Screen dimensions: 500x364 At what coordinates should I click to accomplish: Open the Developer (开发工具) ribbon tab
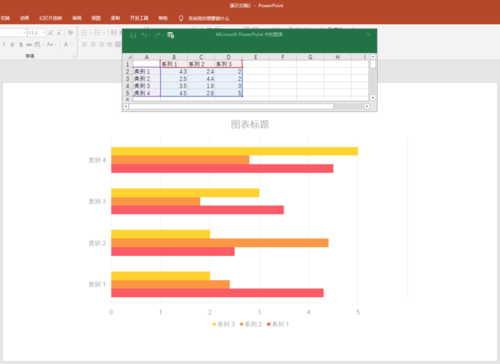(139, 18)
